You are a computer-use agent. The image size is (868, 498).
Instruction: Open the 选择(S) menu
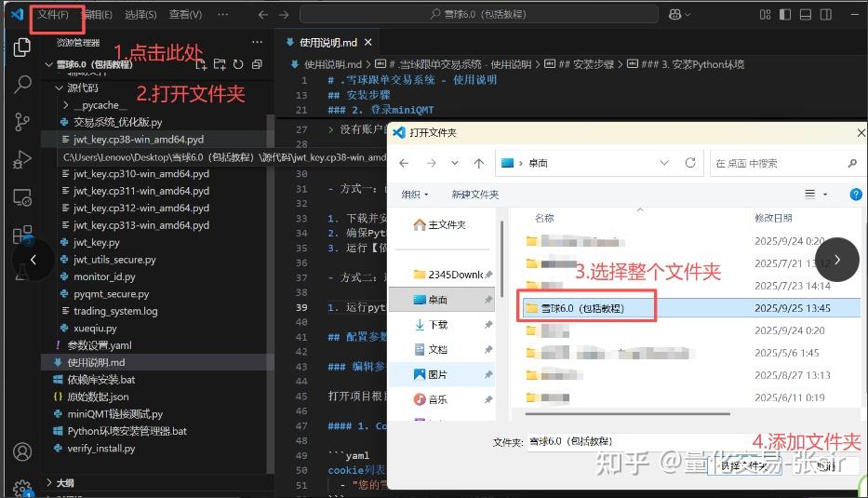140,15
